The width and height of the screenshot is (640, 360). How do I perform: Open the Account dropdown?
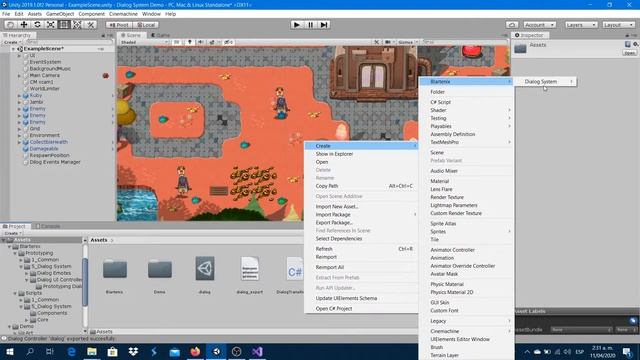(x=539, y=25)
